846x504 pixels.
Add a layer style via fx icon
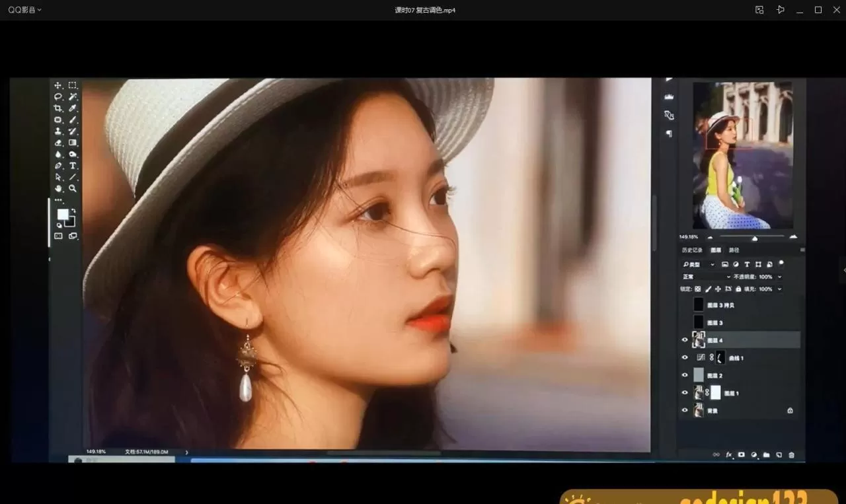click(729, 455)
